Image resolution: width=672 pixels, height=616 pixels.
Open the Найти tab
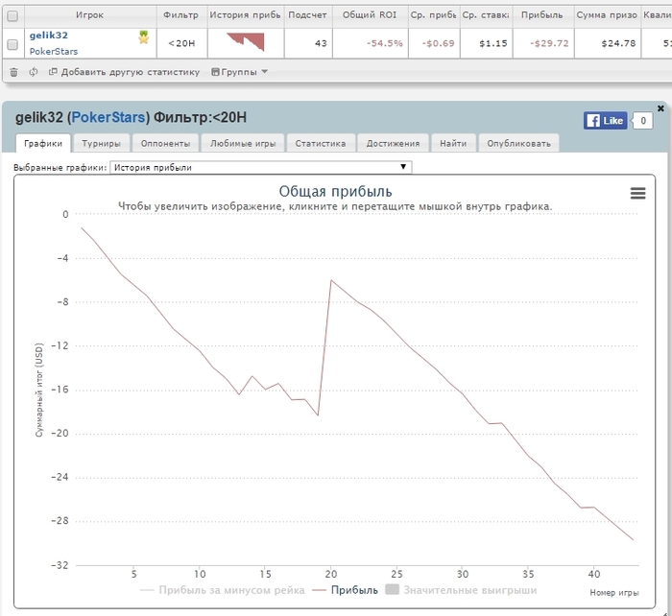453,144
